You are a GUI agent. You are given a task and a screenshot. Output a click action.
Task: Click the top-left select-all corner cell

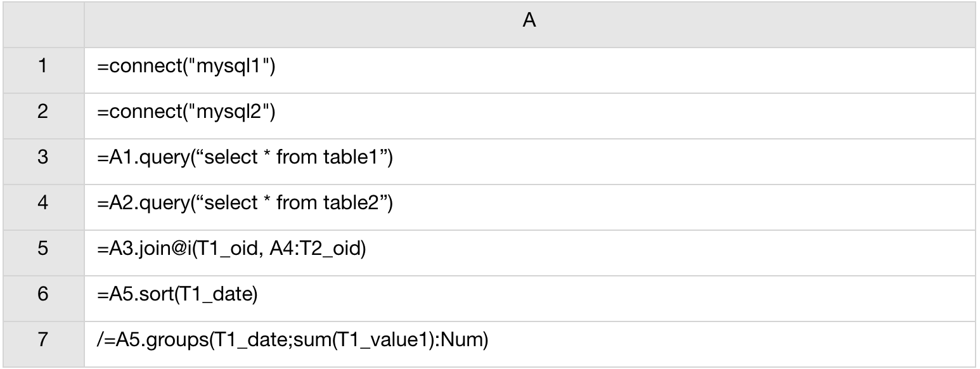(x=42, y=22)
